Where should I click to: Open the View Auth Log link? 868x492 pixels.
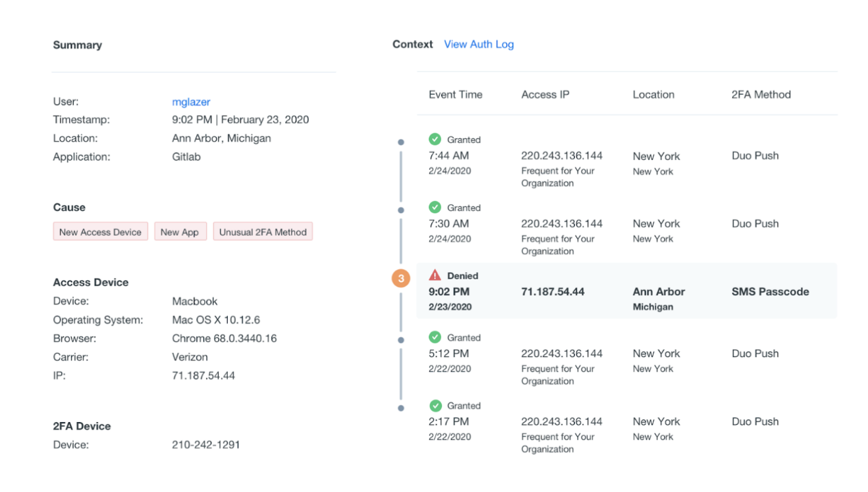click(479, 44)
